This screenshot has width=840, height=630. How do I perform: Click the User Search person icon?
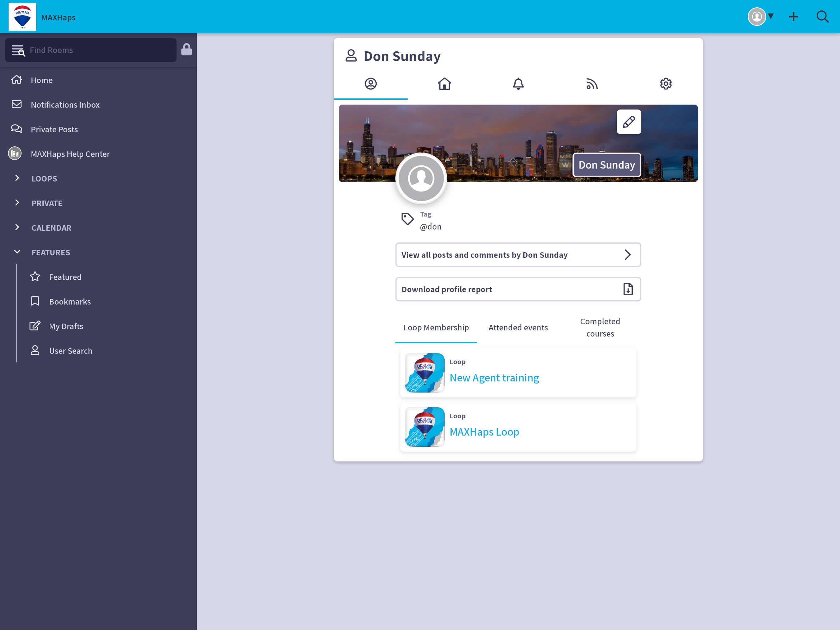tap(35, 350)
